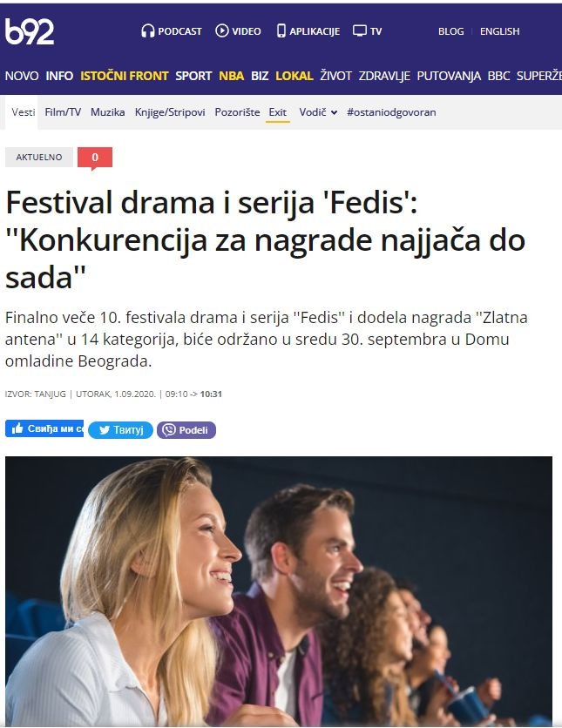Viewport: 562px width, 728px height.
Task: Open the BLOG link
Action: 451,31
